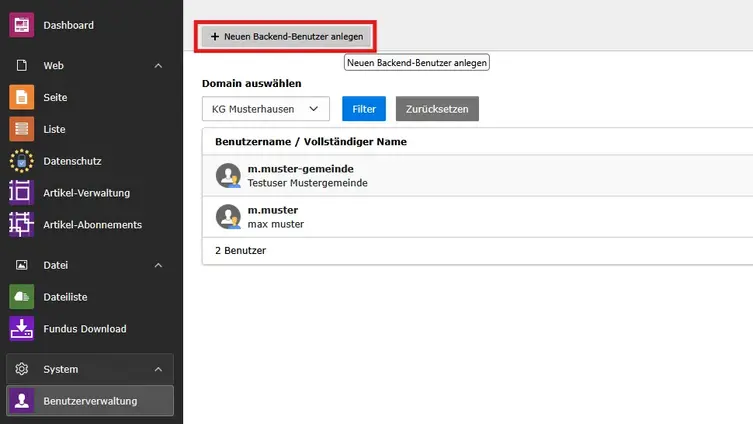Select the Benutzerverwaltung module icon
The width and height of the screenshot is (753, 424).
point(21,401)
